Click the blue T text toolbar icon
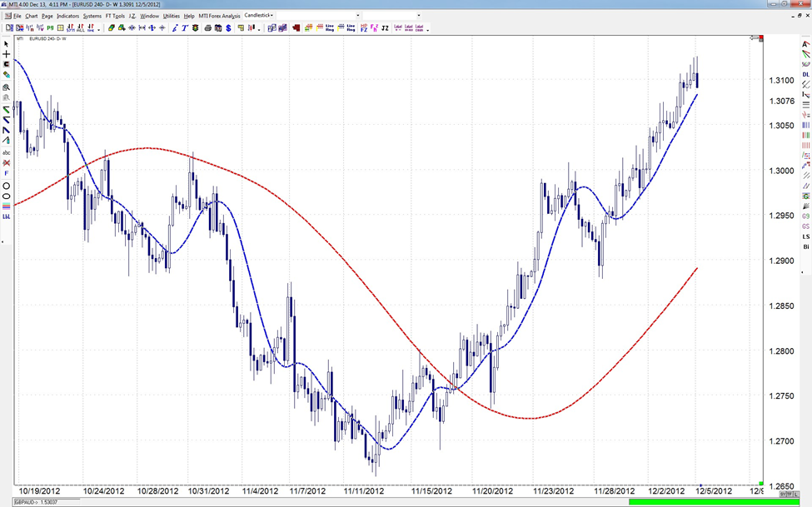This screenshot has width=812, height=507. click(185, 28)
